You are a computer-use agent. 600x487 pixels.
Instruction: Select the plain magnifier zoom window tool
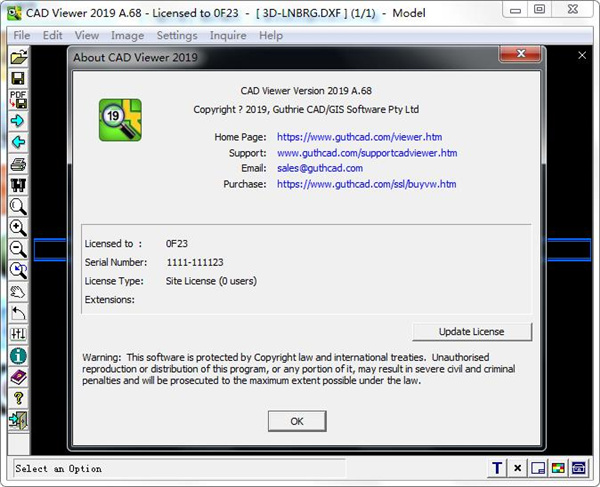coord(18,207)
